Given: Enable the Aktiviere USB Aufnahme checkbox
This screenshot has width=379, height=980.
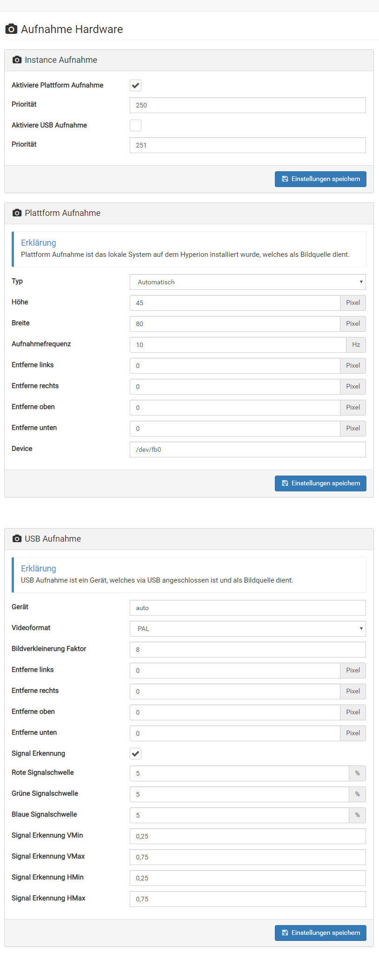Looking at the screenshot, I should [x=135, y=125].
